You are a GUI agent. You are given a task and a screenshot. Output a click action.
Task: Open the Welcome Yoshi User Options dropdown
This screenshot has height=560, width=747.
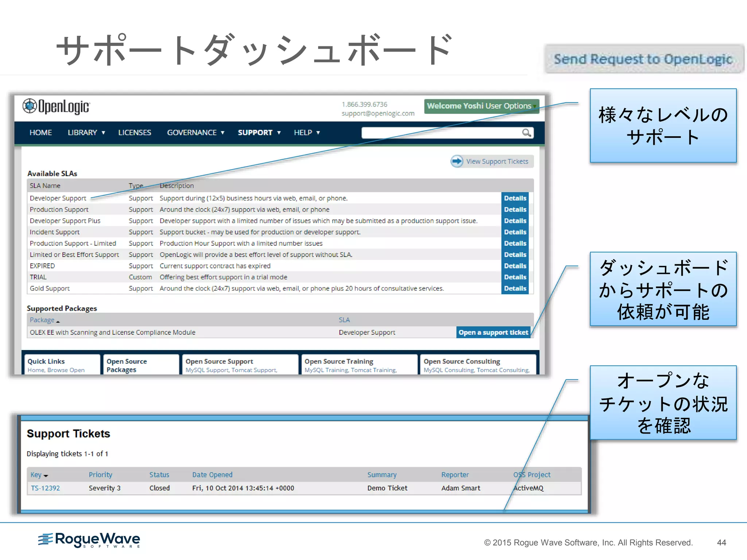click(x=481, y=106)
